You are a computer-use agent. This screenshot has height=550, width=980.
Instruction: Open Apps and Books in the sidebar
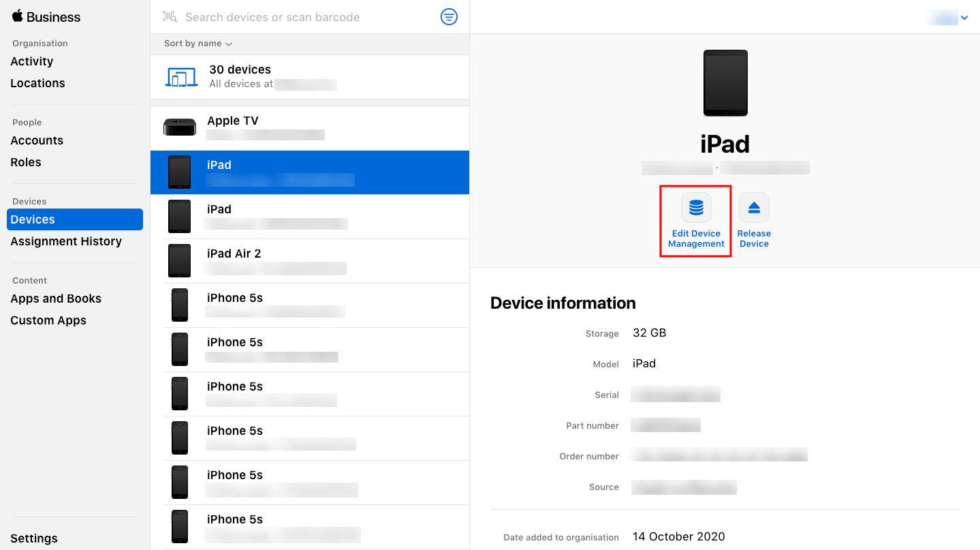coord(56,299)
